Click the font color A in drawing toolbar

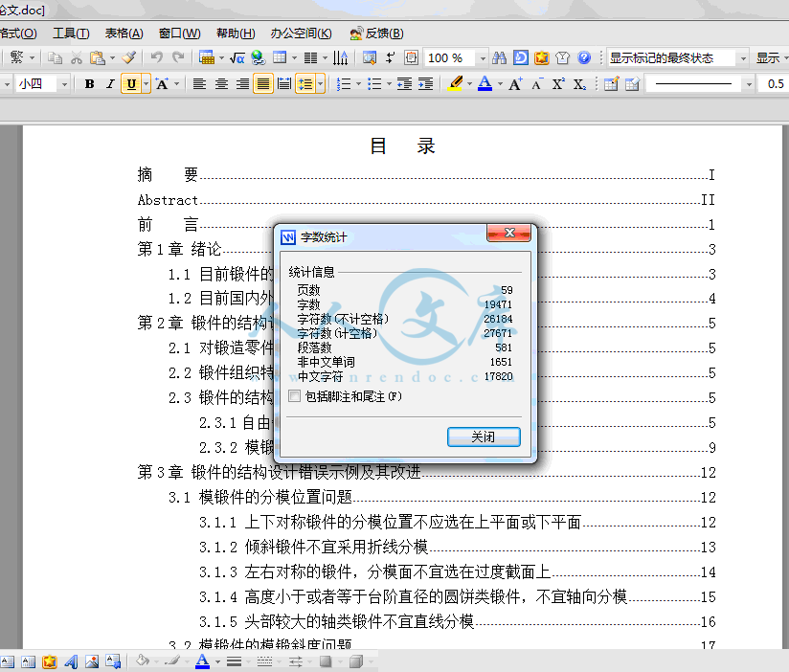click(202, 661)
